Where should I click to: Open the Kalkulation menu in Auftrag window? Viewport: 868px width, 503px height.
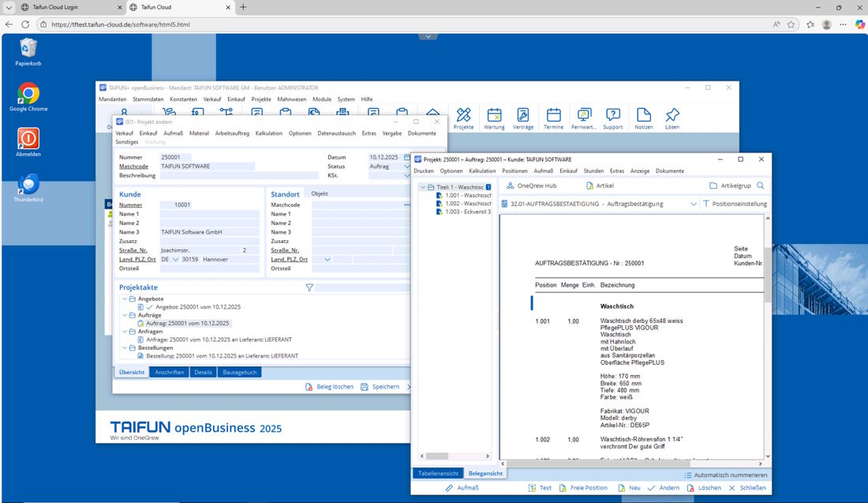tap(481, 171)
